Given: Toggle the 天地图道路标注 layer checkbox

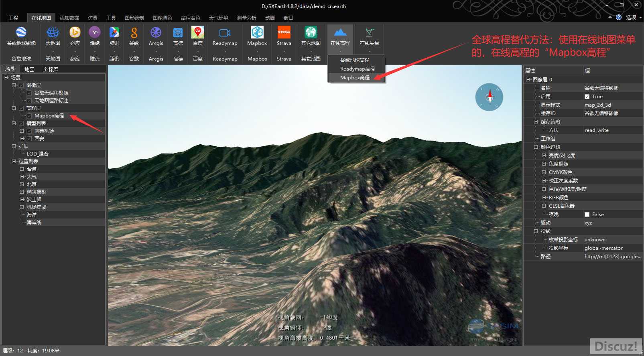Looking at the screenshot, I should (29, 101).
